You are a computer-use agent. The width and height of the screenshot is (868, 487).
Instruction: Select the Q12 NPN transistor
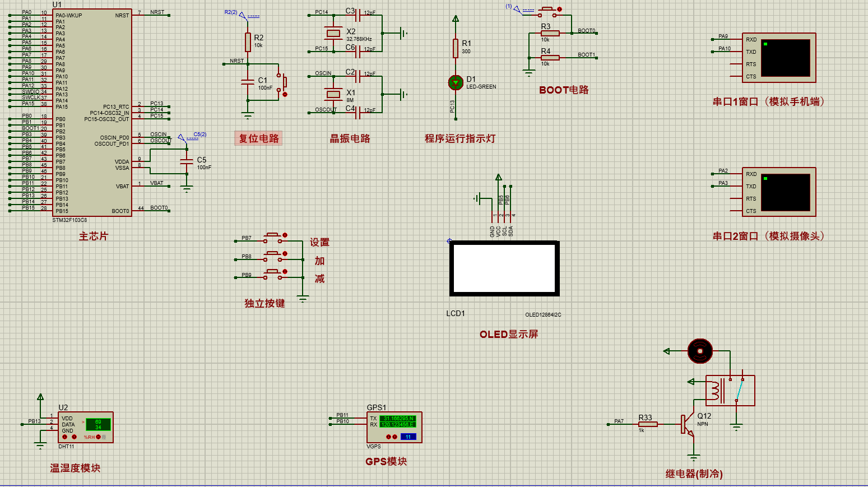pyautogui.click(x=688, y=424)
